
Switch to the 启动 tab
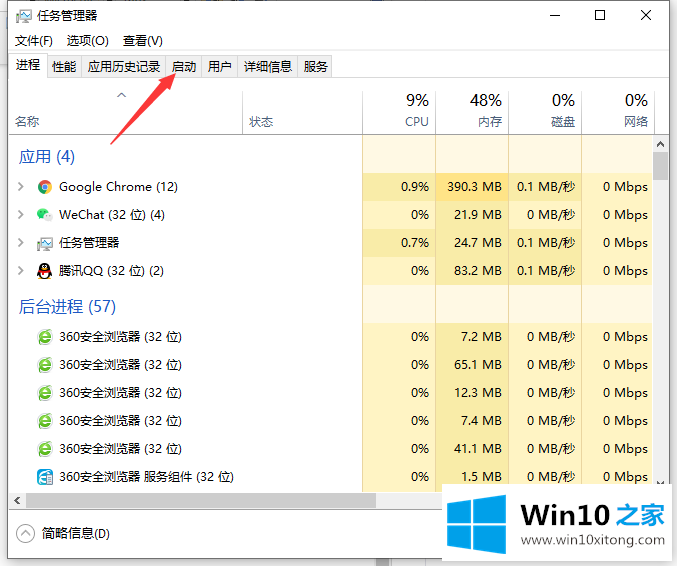(184, 67)
